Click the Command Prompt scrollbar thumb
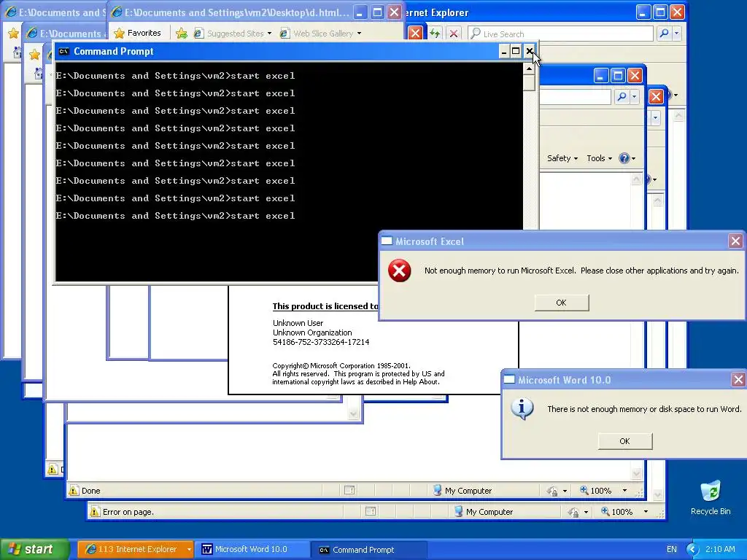 click(x=529, y=82)
